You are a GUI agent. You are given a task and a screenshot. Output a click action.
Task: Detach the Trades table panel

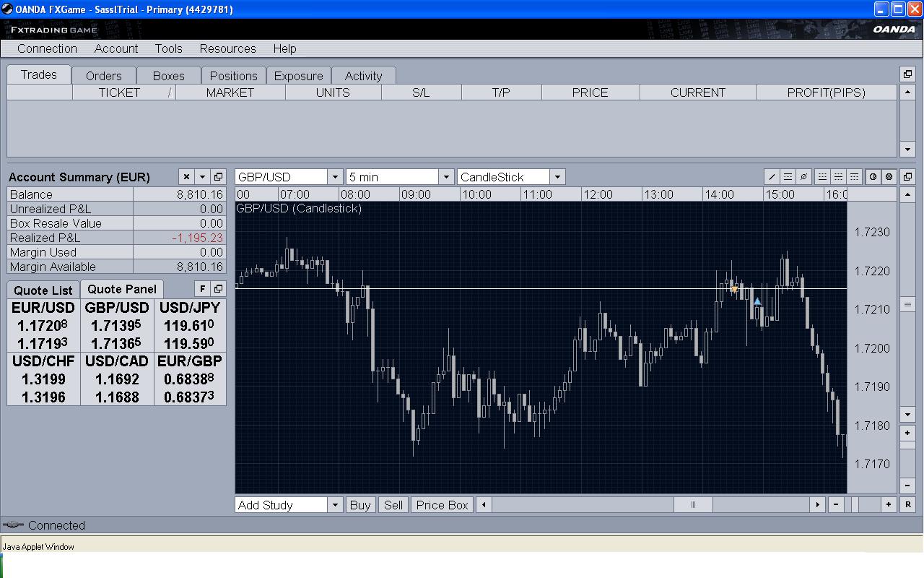click(908, 74)
